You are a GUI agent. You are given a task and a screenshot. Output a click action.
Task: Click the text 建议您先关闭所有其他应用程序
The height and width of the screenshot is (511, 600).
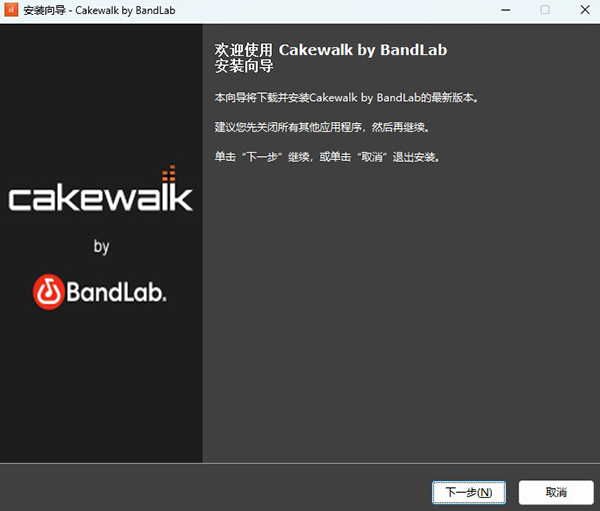click(x=288, y=127)
